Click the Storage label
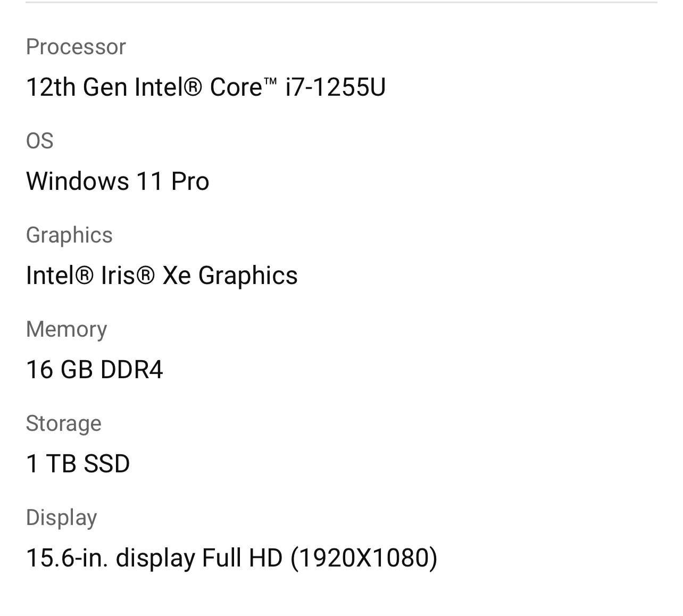The image size is (683, 616). pyautogui.click(x=63, y=423)
